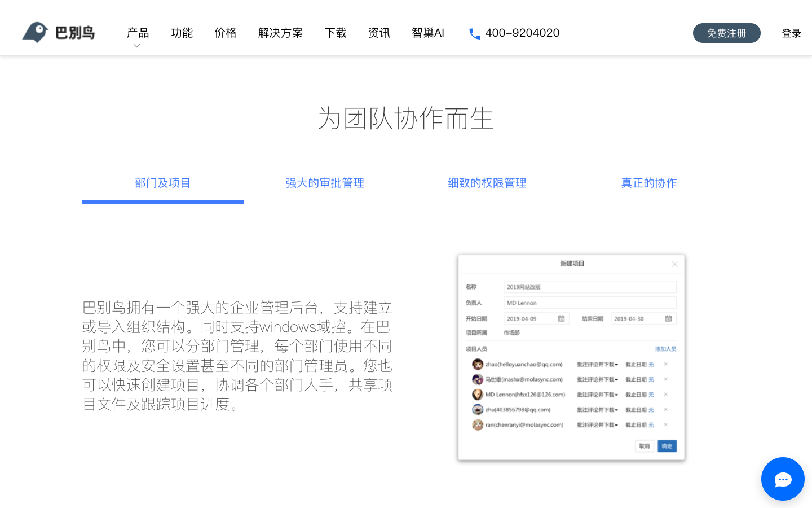This screenshot has height=508, width=812.
Task: Click the 添加人员 link
Action: [666, 348]
